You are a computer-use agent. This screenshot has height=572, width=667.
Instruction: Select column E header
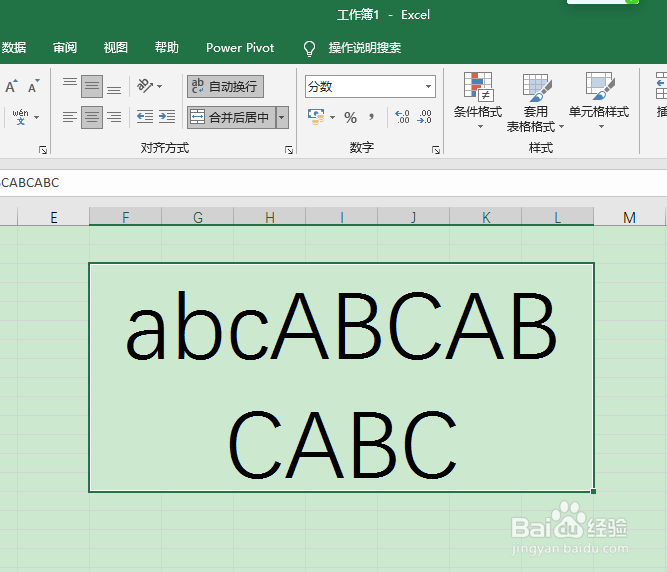pyautogui.click(x=53, y=217)
